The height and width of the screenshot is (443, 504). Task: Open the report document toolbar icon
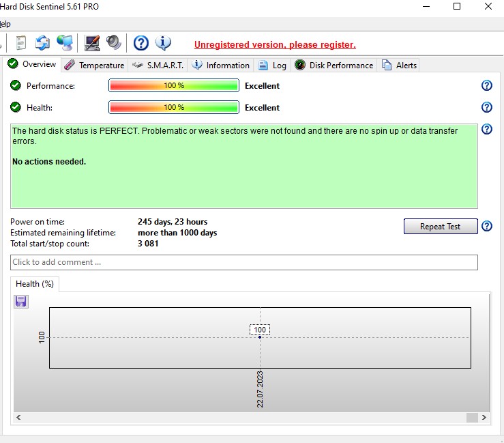click(x=21, y=42)
